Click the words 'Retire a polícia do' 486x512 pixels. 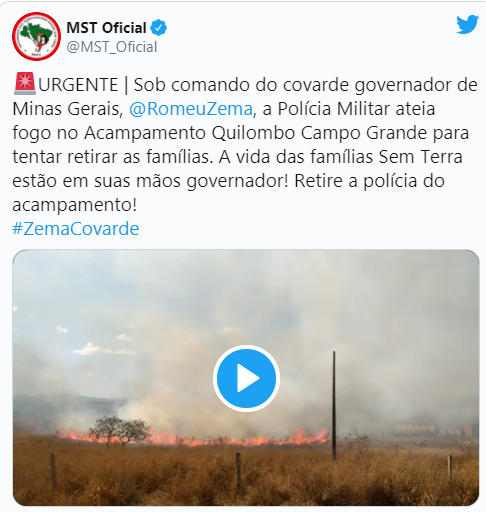coord(369,181)
